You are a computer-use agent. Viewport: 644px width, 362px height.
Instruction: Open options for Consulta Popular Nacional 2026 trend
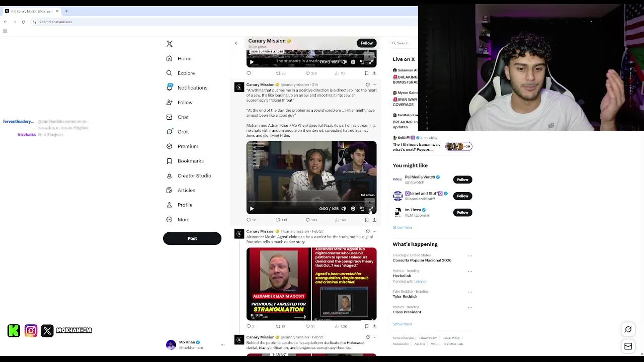coord(470,256)
